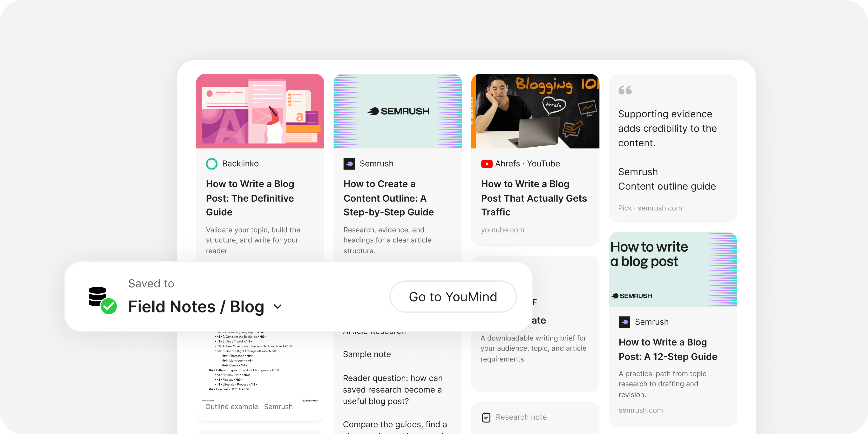Click the Backlinko logo icon
The image size is (868, 434).
(x=212, y=164)
